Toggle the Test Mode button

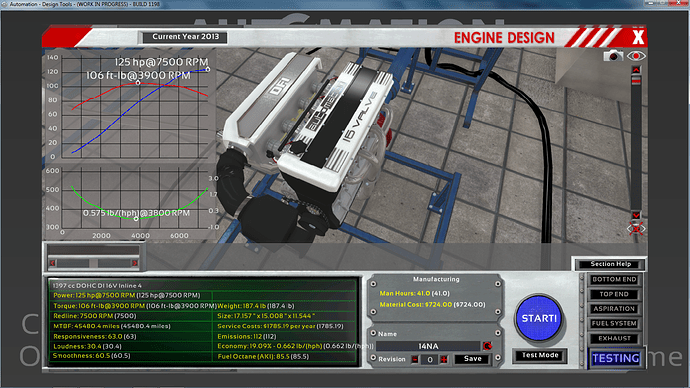[540, 355]
